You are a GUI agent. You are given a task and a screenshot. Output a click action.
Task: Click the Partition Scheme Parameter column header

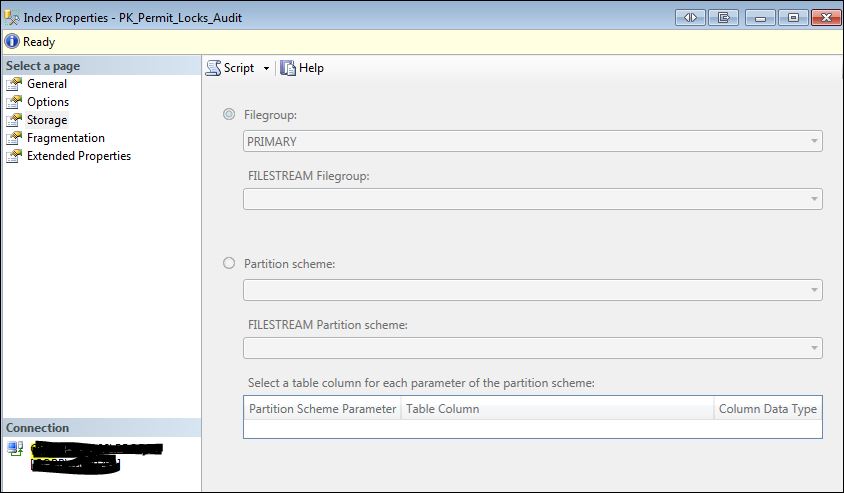322,408
